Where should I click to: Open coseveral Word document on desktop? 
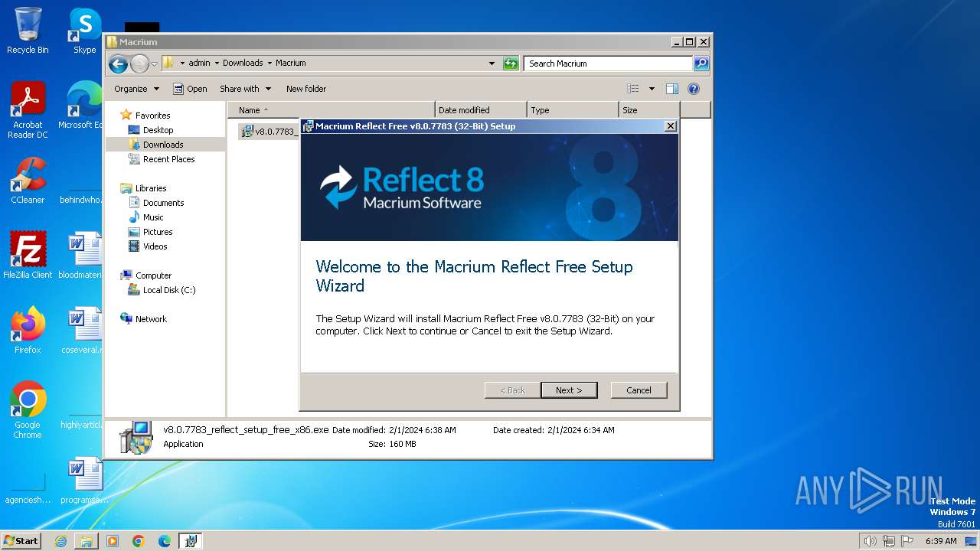(x=83, y=331)
